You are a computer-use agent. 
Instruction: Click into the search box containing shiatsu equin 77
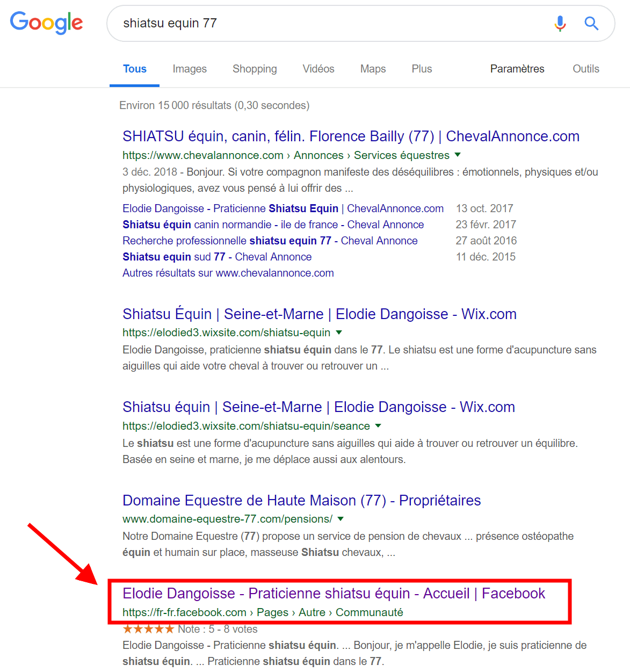(x=328, y=23)
